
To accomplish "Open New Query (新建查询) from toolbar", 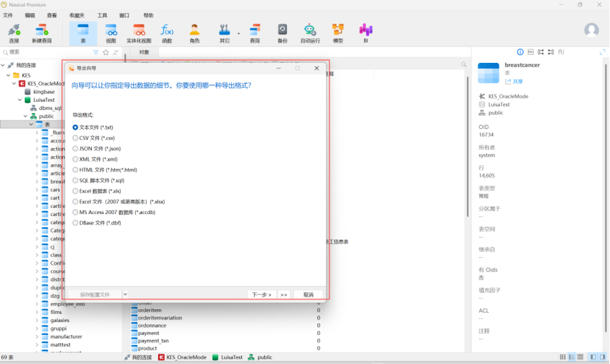I will click(41, 32).
